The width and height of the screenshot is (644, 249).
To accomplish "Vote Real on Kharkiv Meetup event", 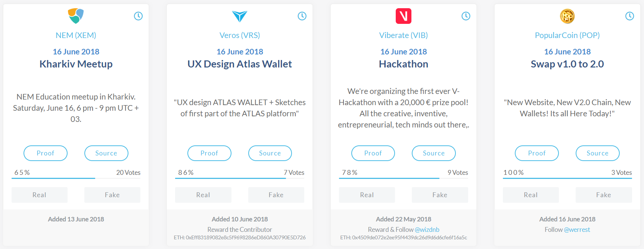I will pyautogui.click(x=40, y=195).
